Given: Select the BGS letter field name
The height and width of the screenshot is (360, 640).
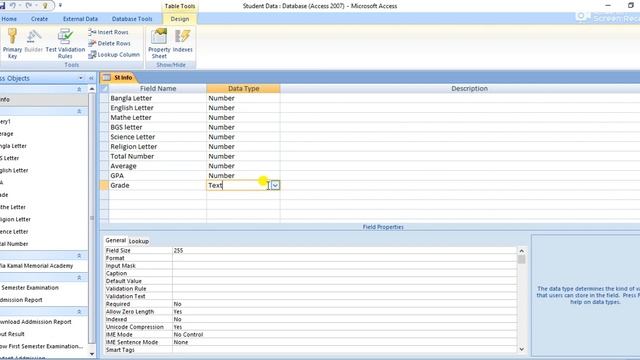Looking at the screenshot, I should pyautogui.click(x=158, y=127).
